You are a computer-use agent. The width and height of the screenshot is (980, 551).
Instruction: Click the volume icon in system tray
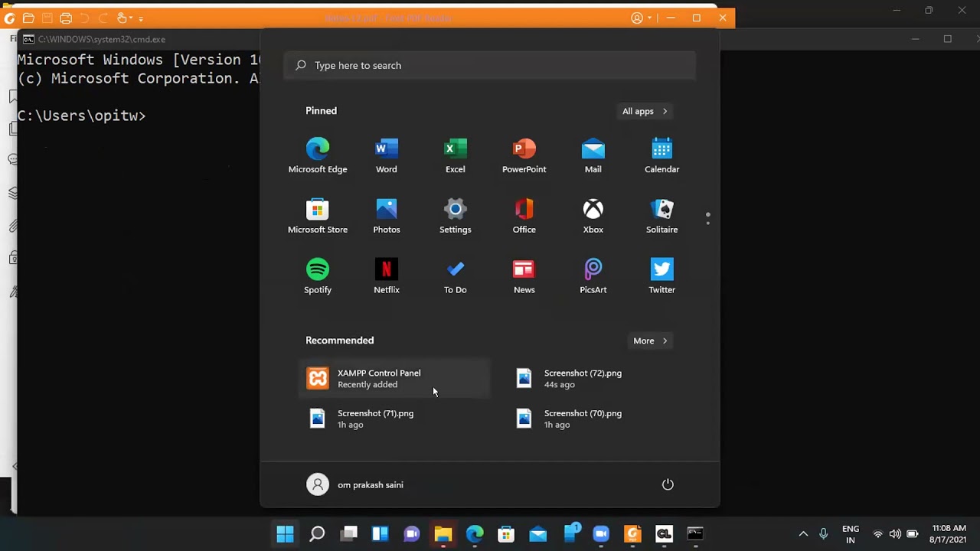[x=895, y=533]
